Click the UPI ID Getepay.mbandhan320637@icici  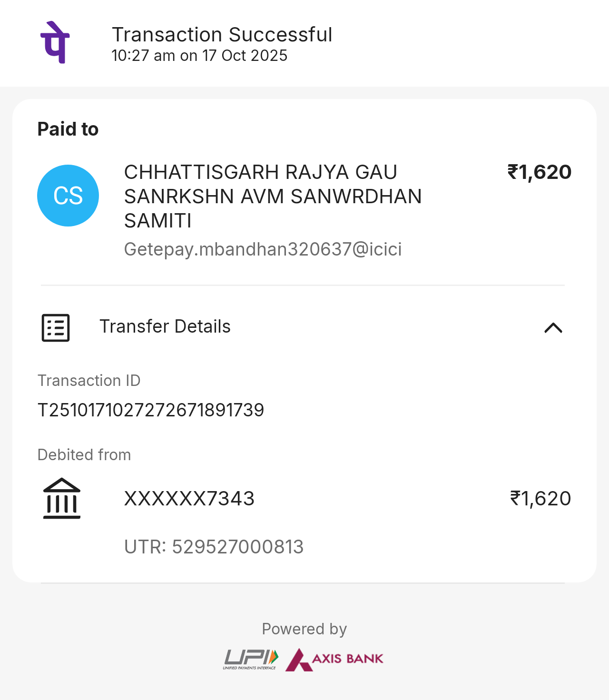coord(263,249)
